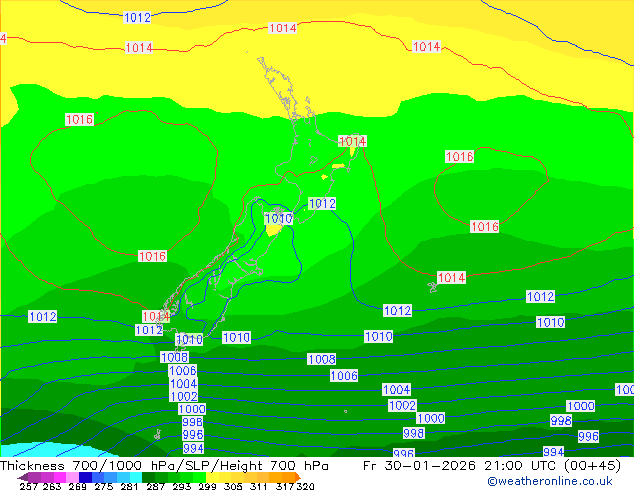634x490 pixels.
Task: Click the blue 1012 label east of Wellington
Action: tap(322, 203)
